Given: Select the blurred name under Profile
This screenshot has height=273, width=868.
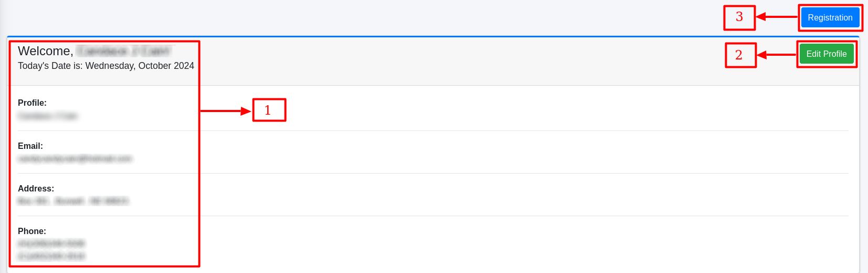Looking at the screenshot, I should tap(47, 116).
